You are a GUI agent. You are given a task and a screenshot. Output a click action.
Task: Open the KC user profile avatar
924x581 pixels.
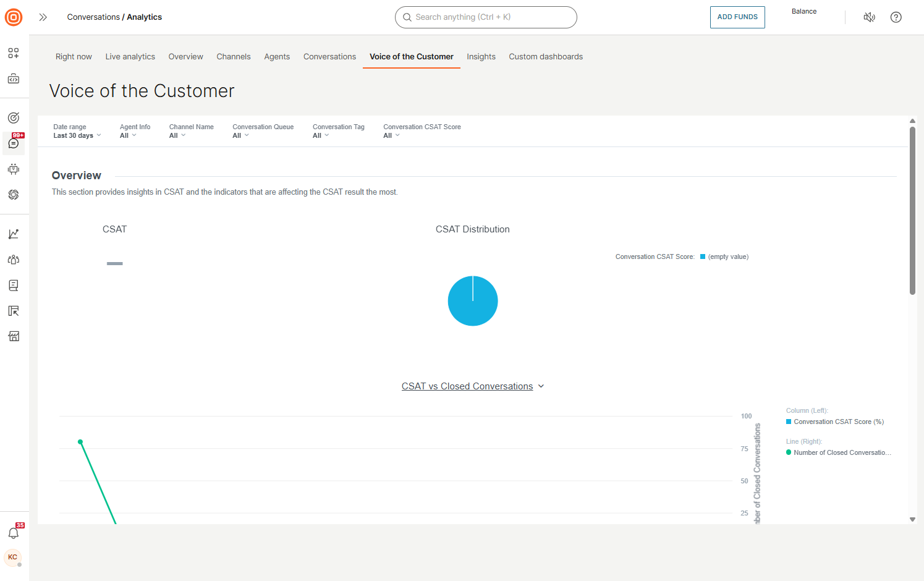click(x=13, y=558)
